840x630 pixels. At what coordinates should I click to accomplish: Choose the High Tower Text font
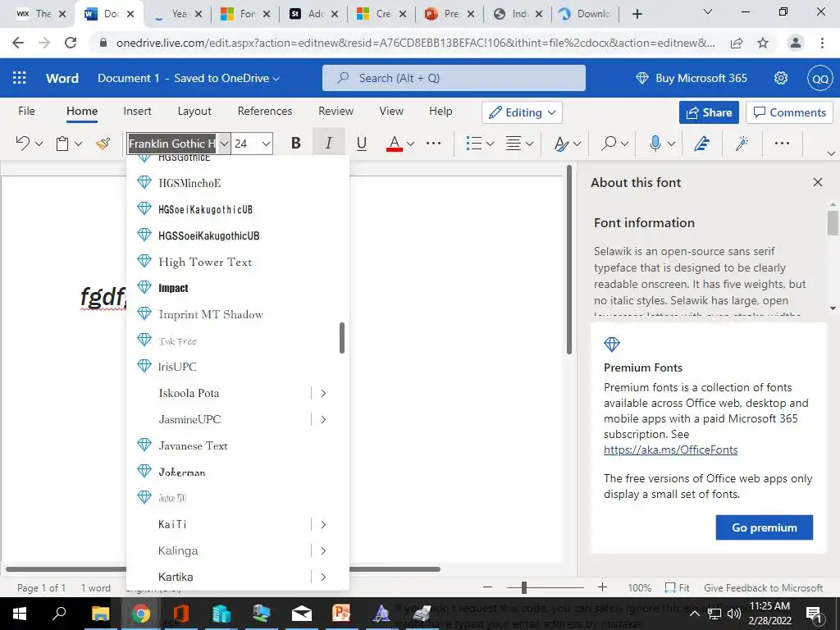click(x=237, y=262)
